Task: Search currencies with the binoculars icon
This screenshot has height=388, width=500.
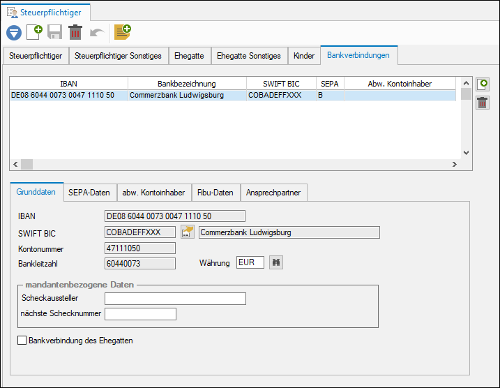Action: (276, 262)
